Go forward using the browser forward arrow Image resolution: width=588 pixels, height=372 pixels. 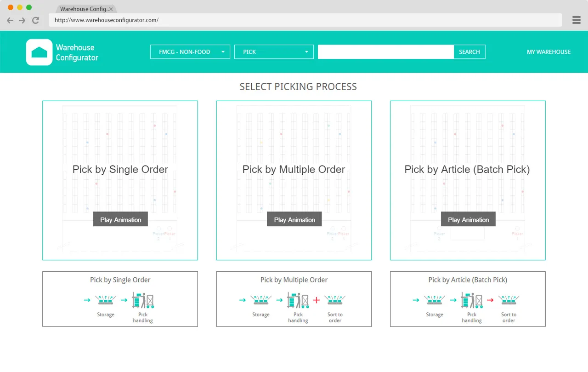click(22, 20)
